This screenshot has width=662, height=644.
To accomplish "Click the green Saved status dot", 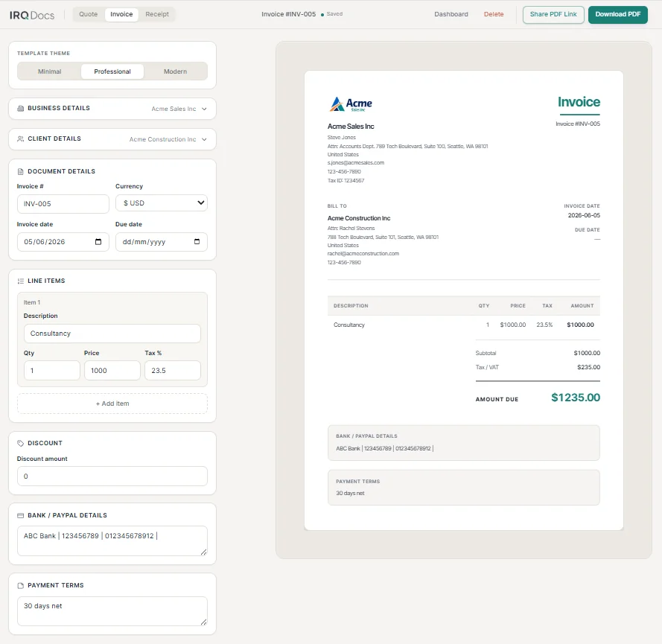I will click(x=322, y=14).
